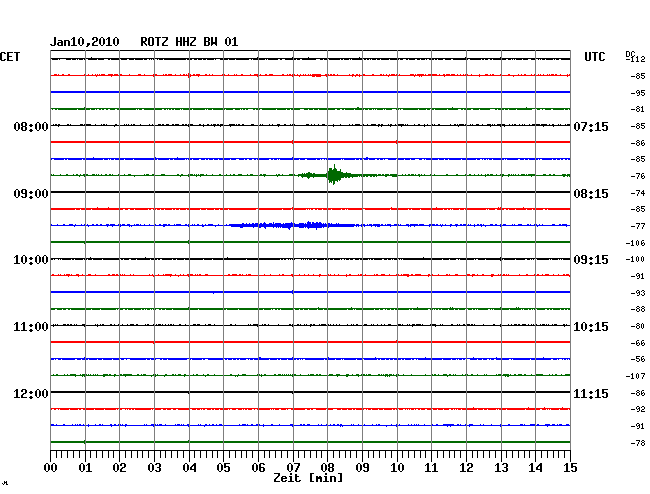This screenshot has width=650, height=494.
Task: Select the 09 minute axis tick label
Action: tap(362, 468)
